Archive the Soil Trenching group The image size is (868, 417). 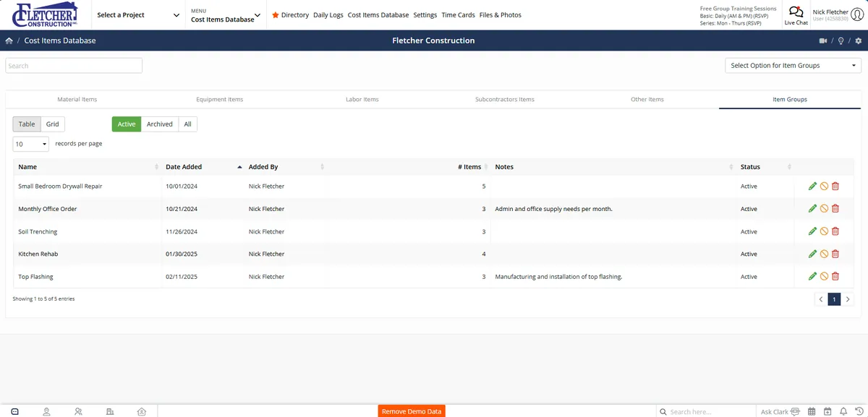click(824, 232)
